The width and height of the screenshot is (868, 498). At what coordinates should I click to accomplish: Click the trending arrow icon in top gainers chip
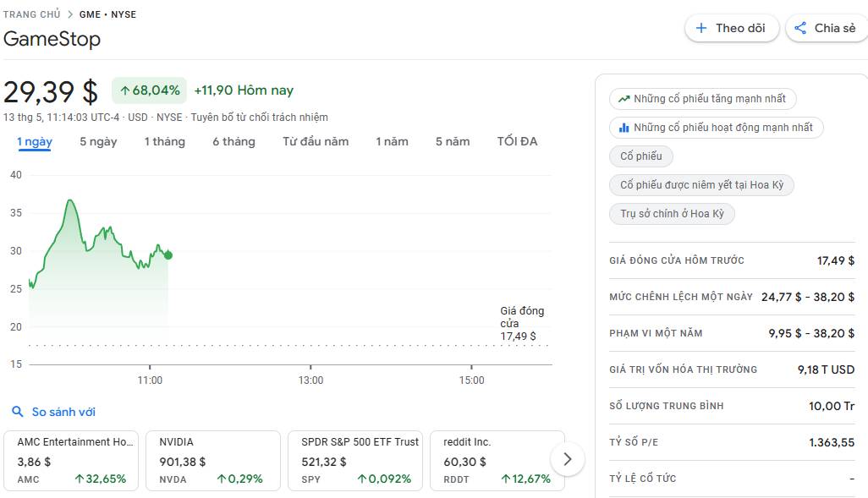coord(624,99)
